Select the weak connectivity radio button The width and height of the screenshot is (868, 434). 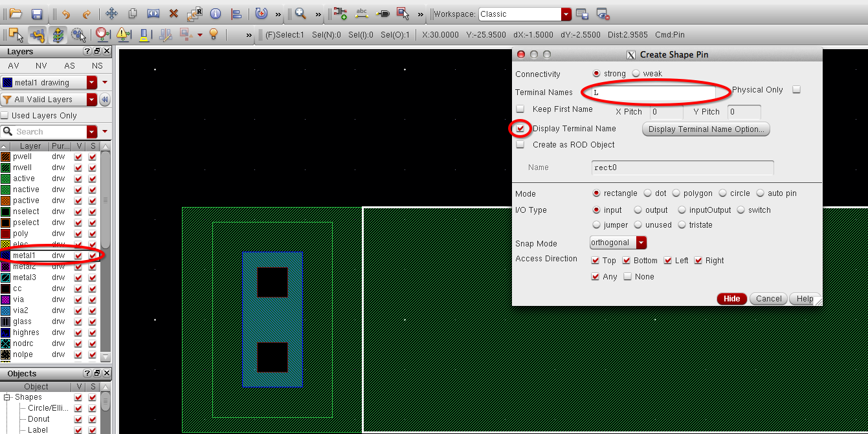tap(636, 74)
